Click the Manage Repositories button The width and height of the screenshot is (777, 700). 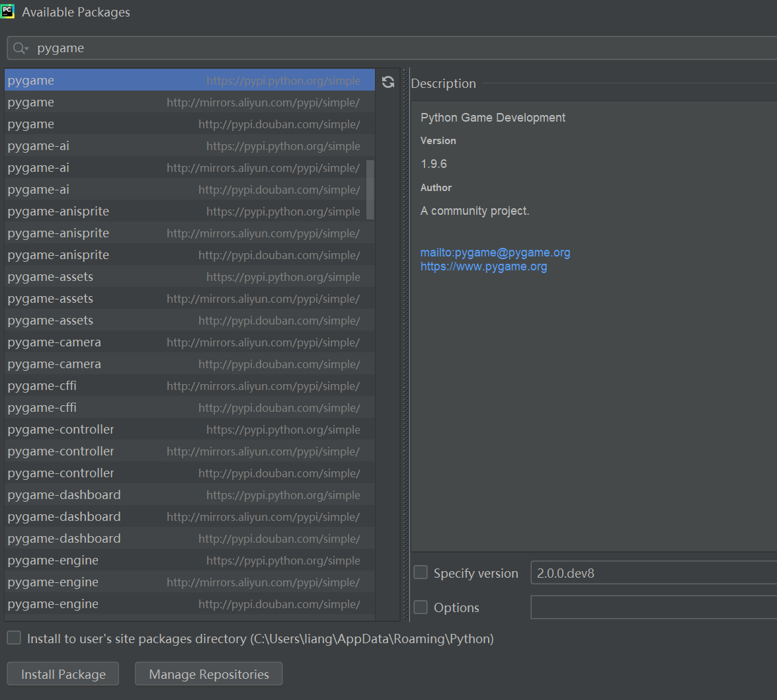pos(208,674)
